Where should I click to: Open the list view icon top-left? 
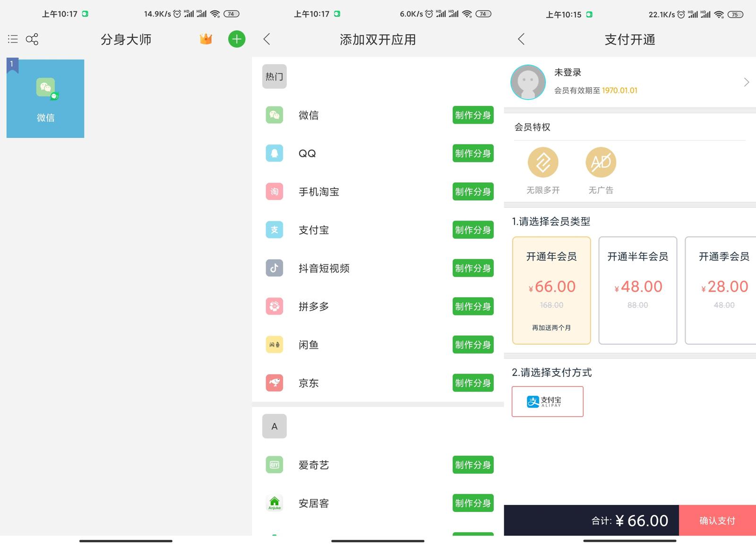(x=12, y=39)
